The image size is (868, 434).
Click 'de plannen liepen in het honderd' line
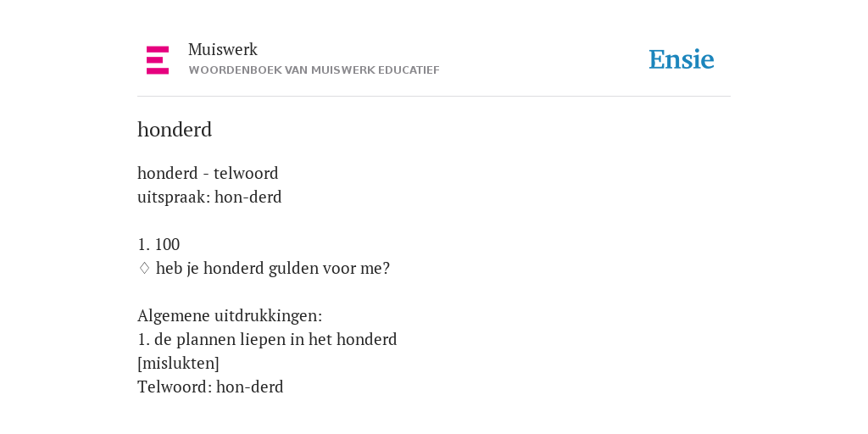267,339
